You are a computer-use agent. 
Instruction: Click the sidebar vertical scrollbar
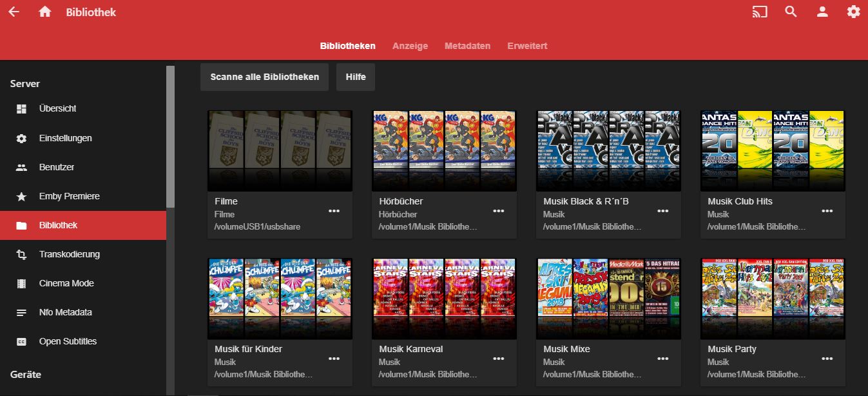170,136
